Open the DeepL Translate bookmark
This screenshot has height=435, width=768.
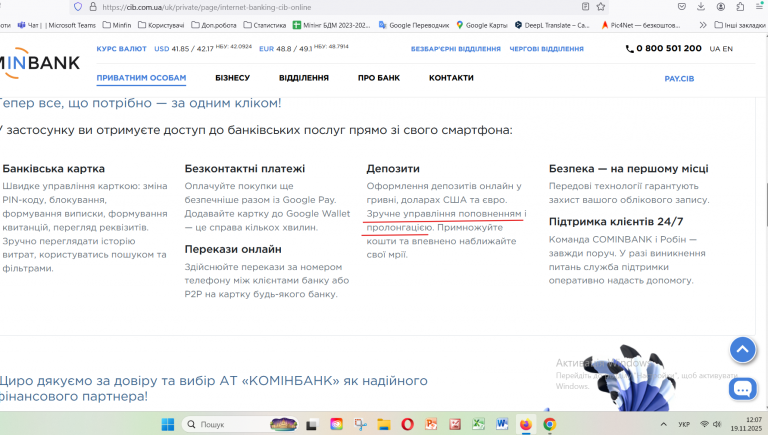click(x=552, y=25)
